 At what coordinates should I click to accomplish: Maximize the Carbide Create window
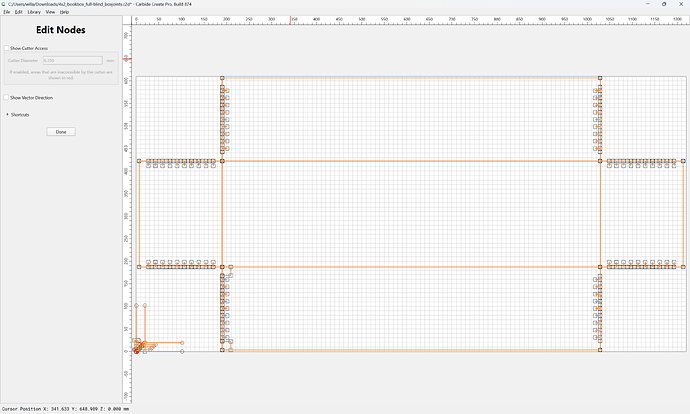tap(664, 4)
